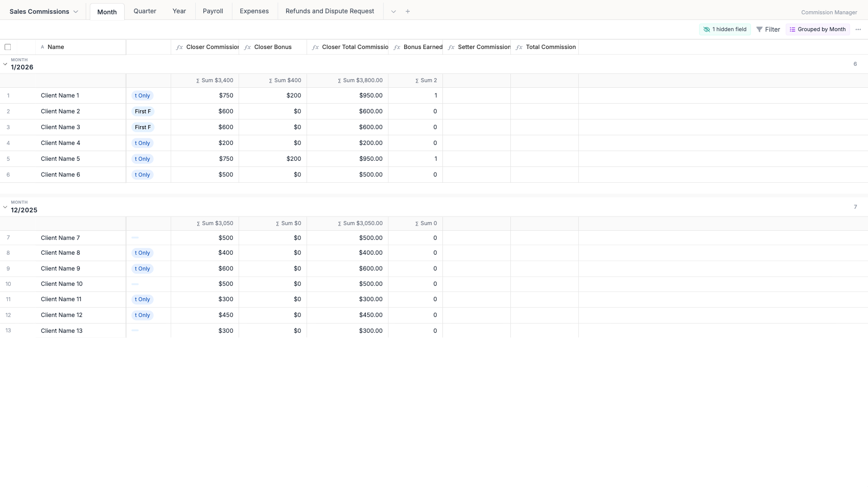Open the Expenses tab
This screenshot has height=487, width=868.
pos(254,11)
